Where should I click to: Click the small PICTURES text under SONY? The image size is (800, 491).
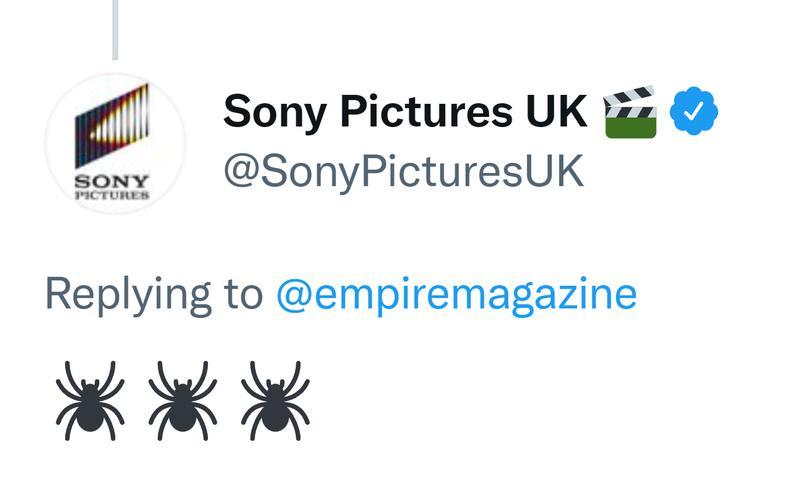point(112,195)
